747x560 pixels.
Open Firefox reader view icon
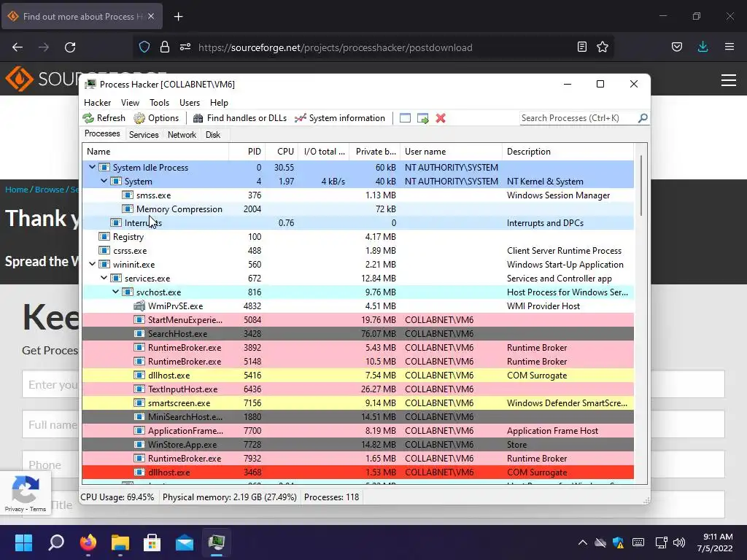coord(581,47)
